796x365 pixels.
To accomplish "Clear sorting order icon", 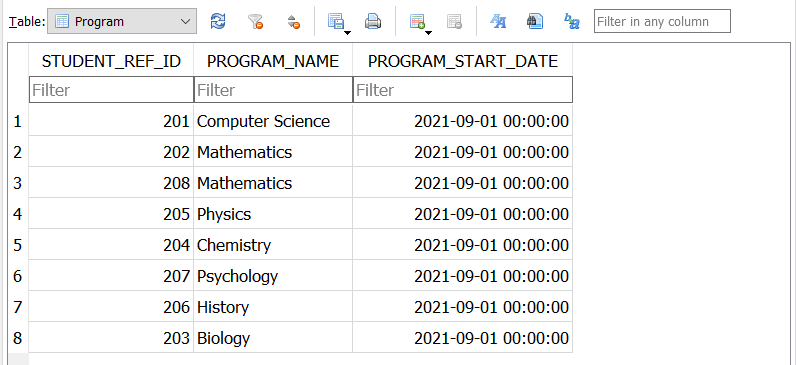I will coord(293,21).
